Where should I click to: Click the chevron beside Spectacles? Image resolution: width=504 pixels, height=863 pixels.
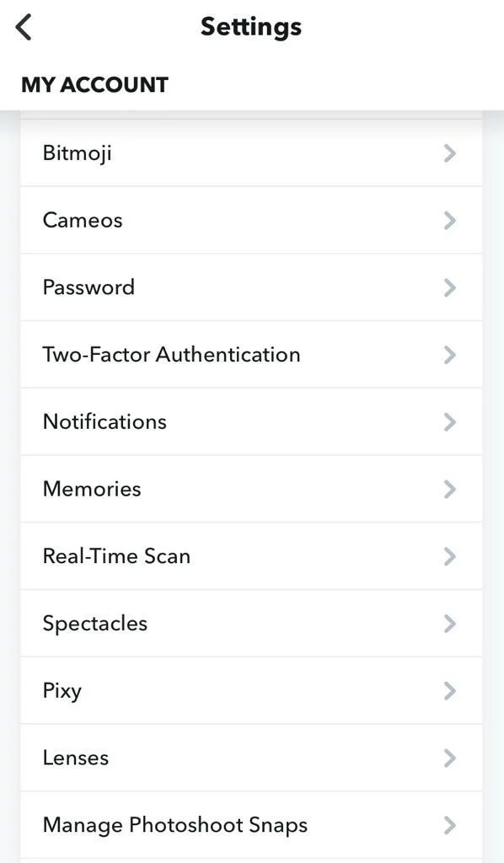click(450, 624)
